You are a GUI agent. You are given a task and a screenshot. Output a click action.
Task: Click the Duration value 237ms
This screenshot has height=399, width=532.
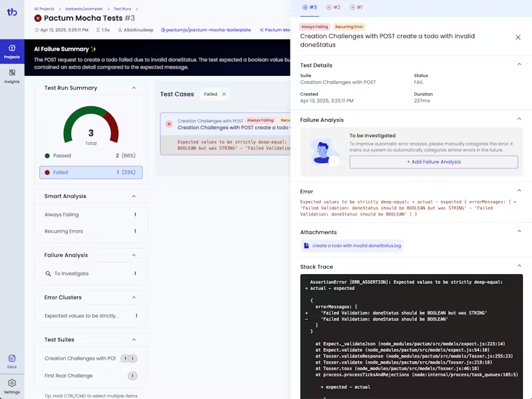[422, 101]
